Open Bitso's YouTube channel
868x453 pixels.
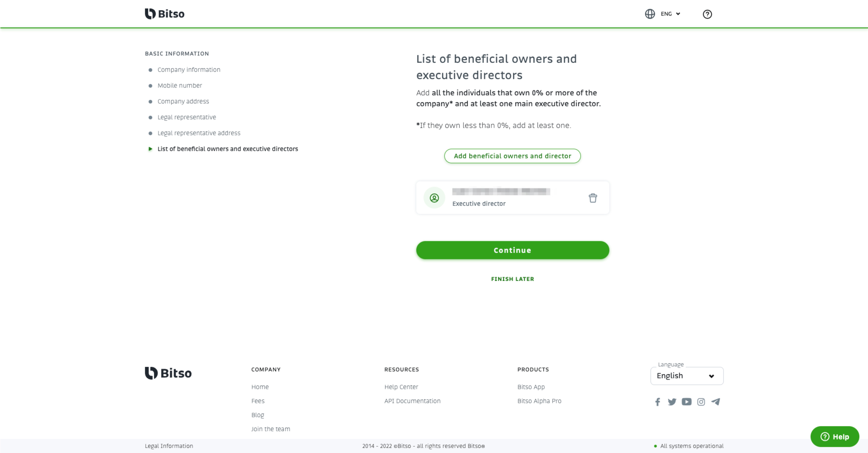click(x=687, y=402)
